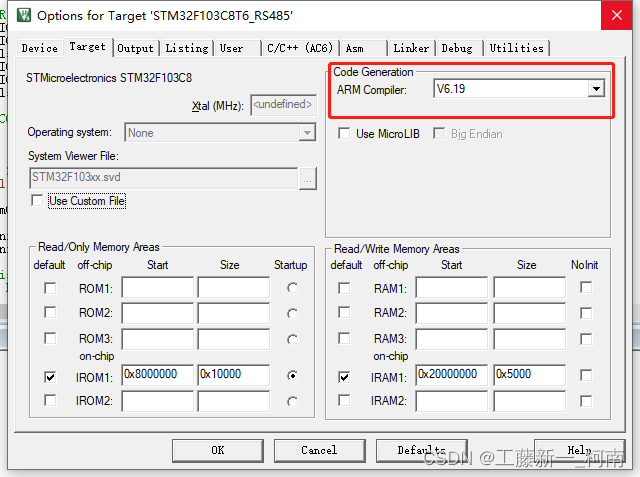Check the IRAM2 default checkbox
Image resolution: width=640 pixels, height=477 pixels.
point(344,400)
